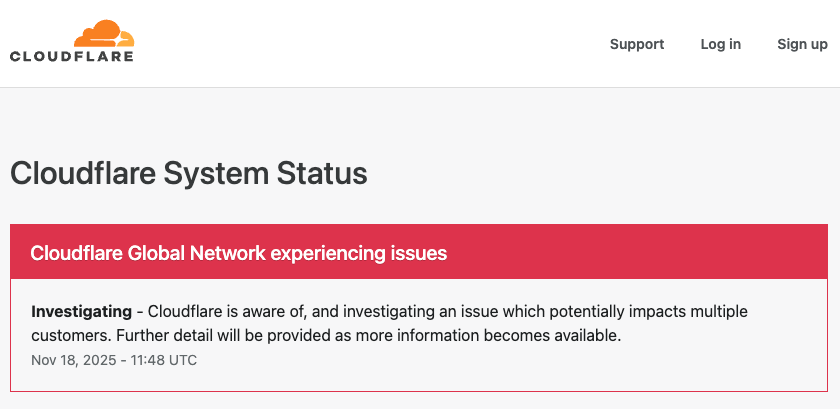Click the word "Cloudflare" in the page heading
The width and height of the screenshot is (840, 409).
coord(82,173)
